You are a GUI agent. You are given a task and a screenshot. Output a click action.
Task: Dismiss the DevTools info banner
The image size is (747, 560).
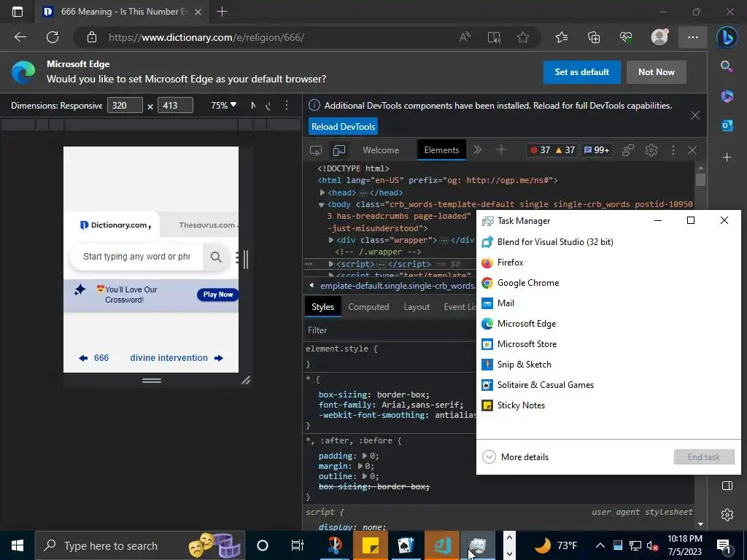pos(695,115)
